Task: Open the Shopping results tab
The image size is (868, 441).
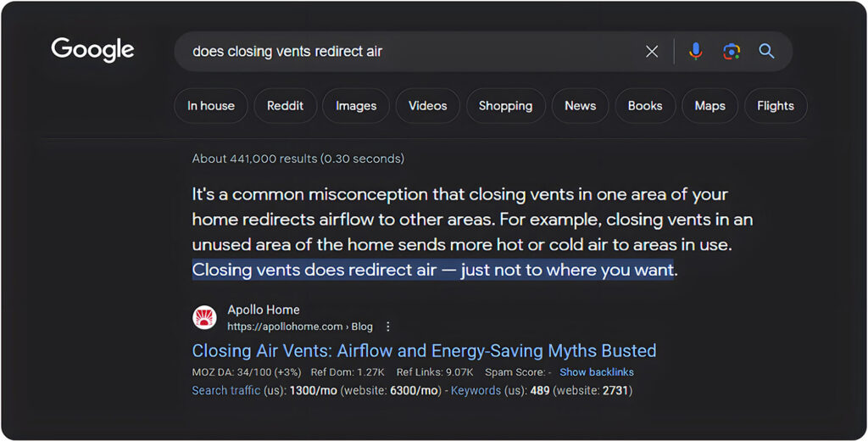Action: pos(505,106)
